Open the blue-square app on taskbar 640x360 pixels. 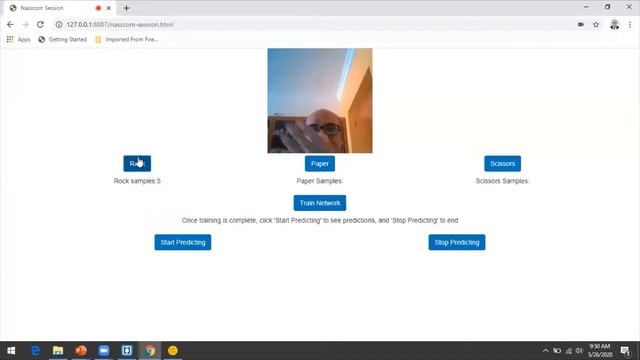pyautogui.click(x=127, y=351)
